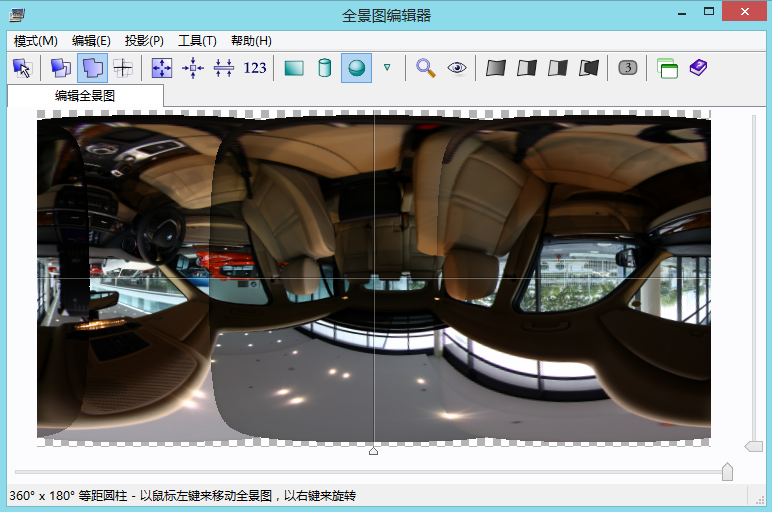
Task: Open the 投影(P) menu
Action: pyautogui.click(x=144, y=41)
